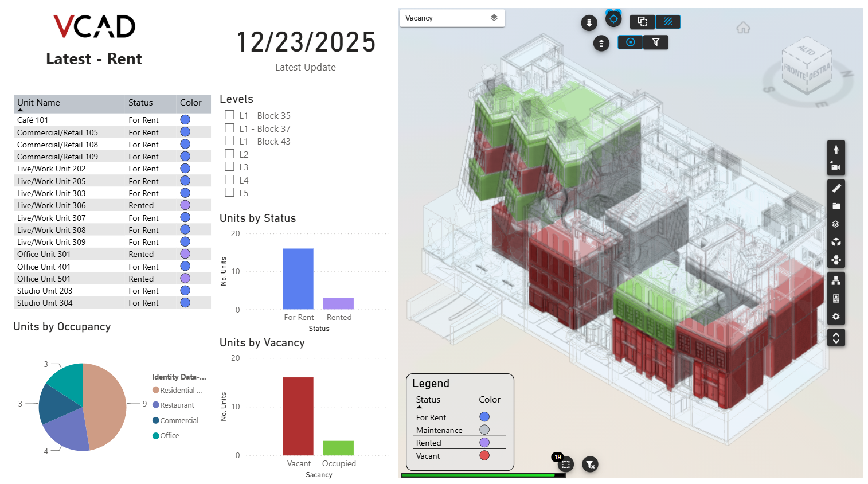Click the funnel filter toolbar button
Viewport: 868px width, 484px height.
click(656, 42)
